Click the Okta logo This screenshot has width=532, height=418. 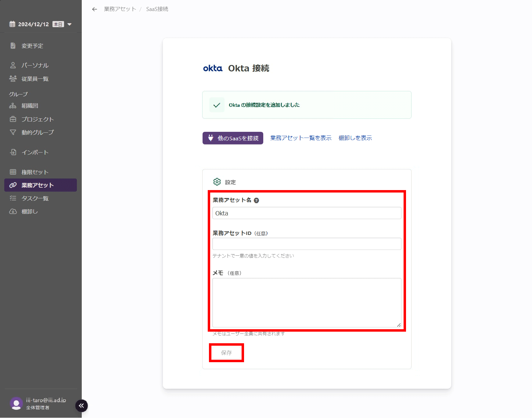pyautogui.click(x=213, y=68)
